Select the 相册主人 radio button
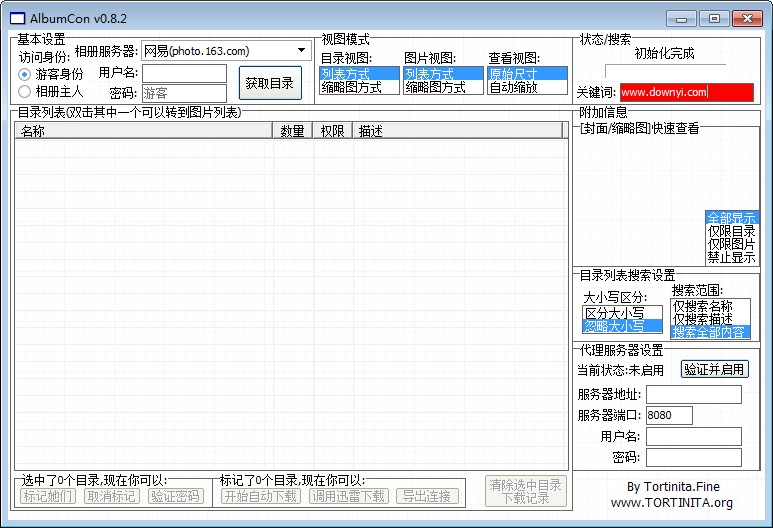 (x=25, y=92)
